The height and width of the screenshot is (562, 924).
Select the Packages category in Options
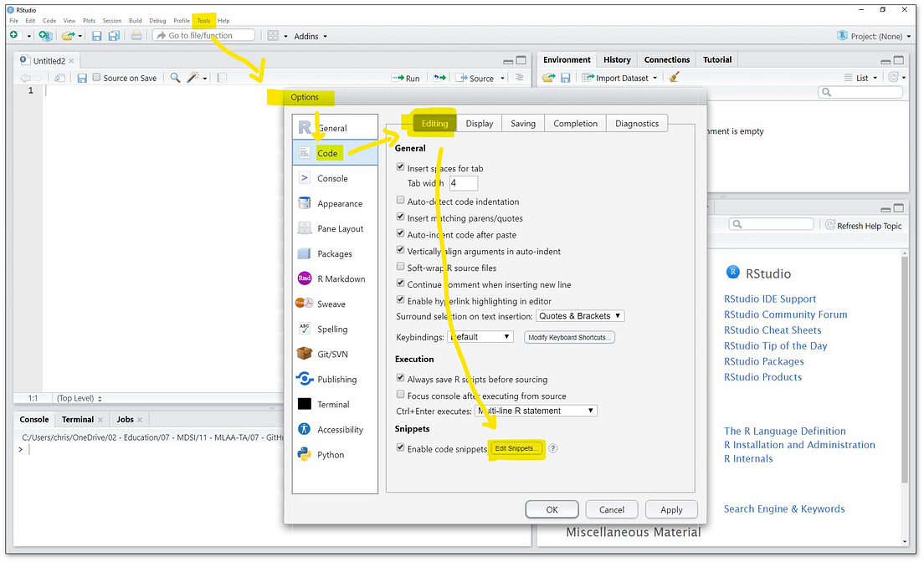point(335,253)
